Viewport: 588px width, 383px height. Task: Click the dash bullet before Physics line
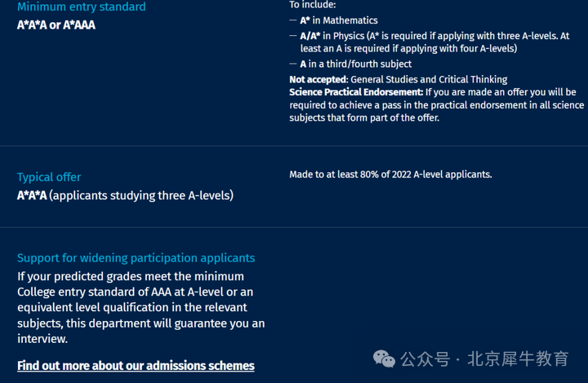pos(293,36)
